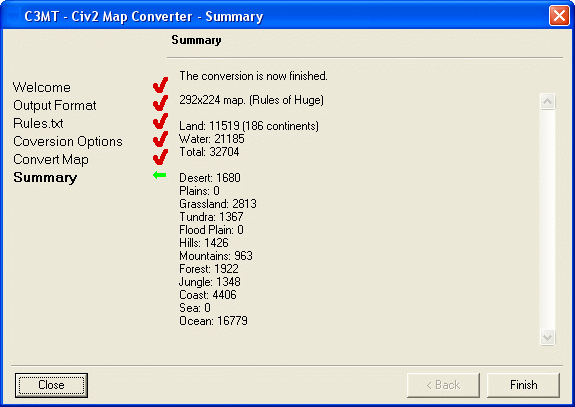The image size is (575, 407).
Task: Click the red checkmark beside Output Format
Action: click(160, 103)
